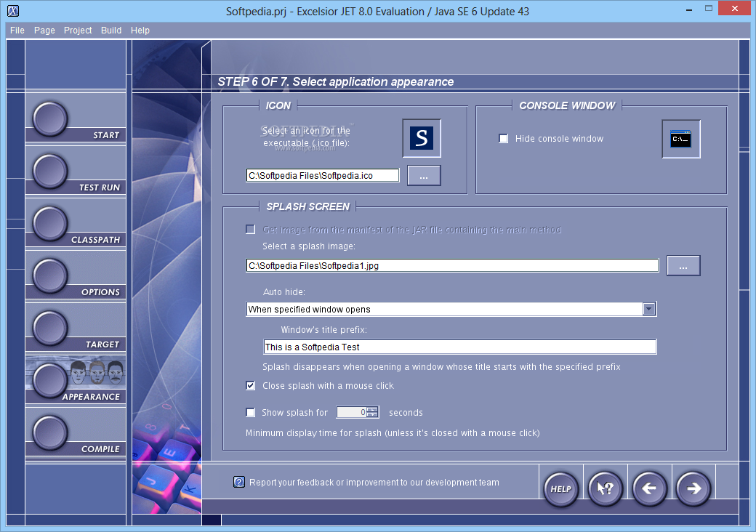Click the splash seconds value field
The width and height of the screenshot is (756, 532).
(x=352, y=413)
